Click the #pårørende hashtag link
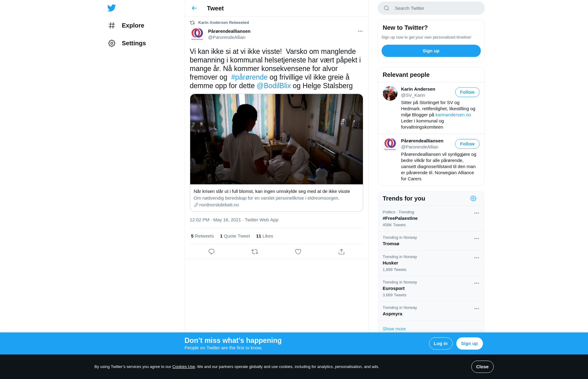This screenshot has height=379, width=588. click(249, 77)
